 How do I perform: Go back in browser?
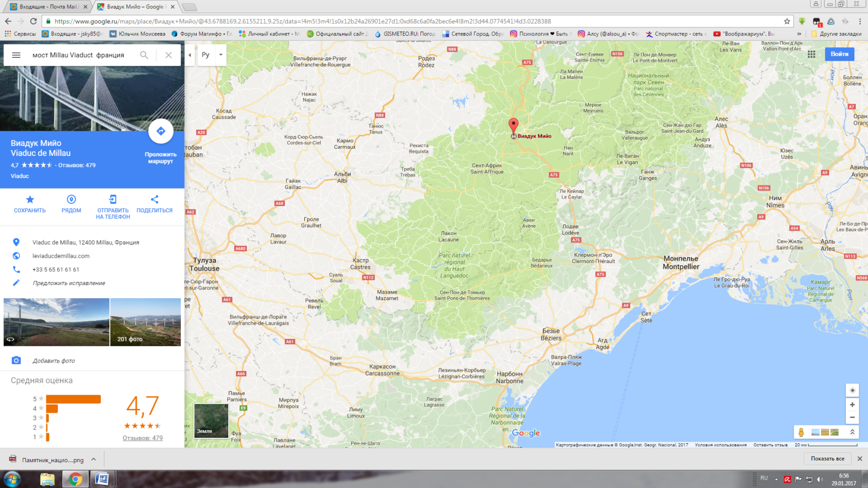pos(8,21)
